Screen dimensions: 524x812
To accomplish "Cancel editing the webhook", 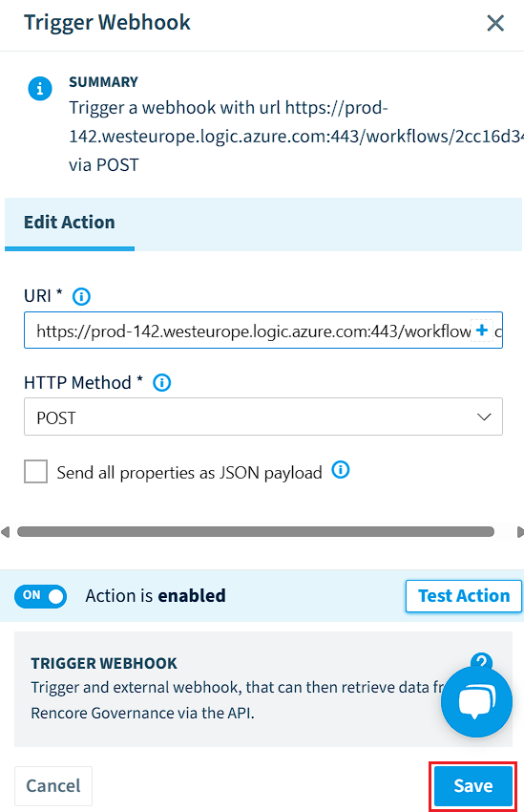I will click(x=53, y=786).
